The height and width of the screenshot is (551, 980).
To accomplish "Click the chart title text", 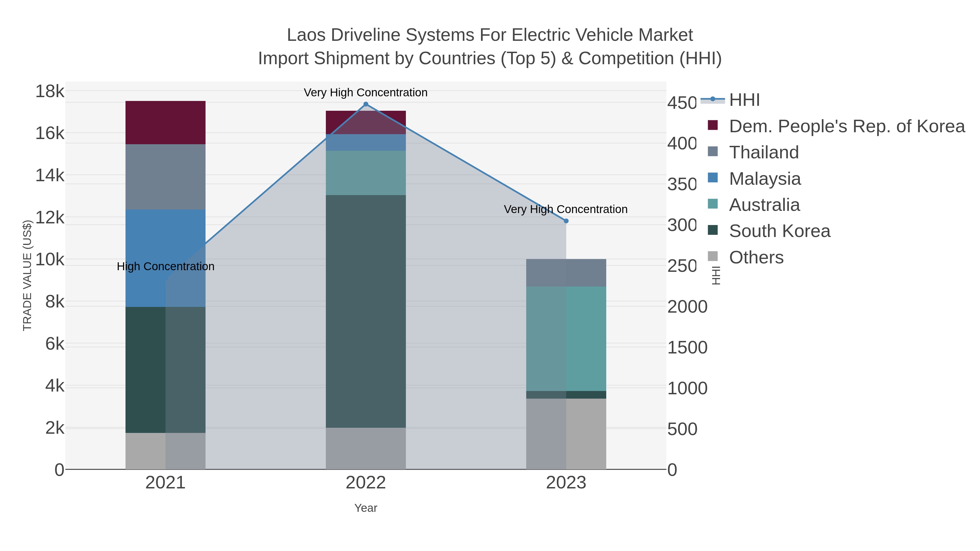I will (490, 47).
